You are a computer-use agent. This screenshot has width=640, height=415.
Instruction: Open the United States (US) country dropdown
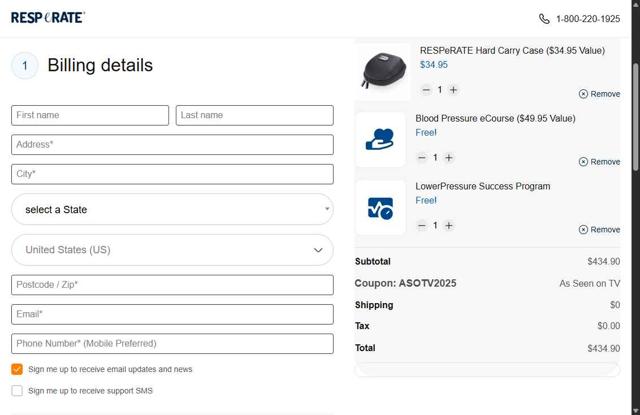pyautogui.click(x=172, y=250)
